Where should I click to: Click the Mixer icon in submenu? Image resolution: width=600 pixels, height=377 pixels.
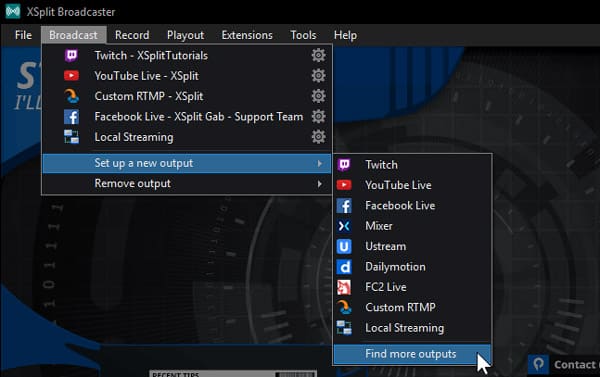point(344,226)
